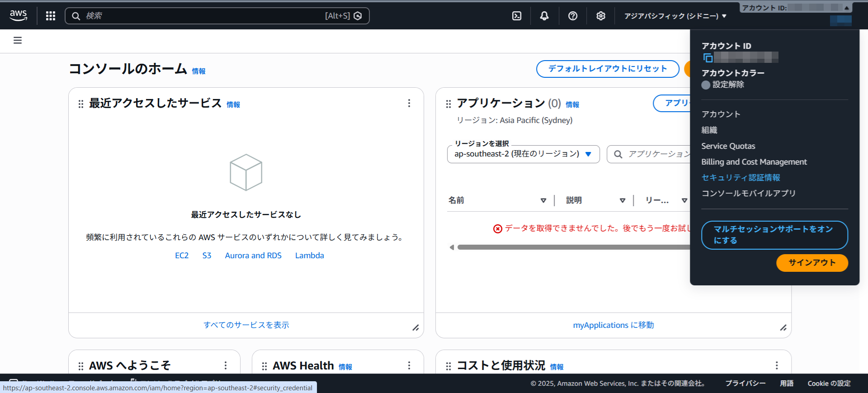The width and height of the screenshot is (868, 393).
Task: Open the help question mark menu
Action: [x=573, y=16]
